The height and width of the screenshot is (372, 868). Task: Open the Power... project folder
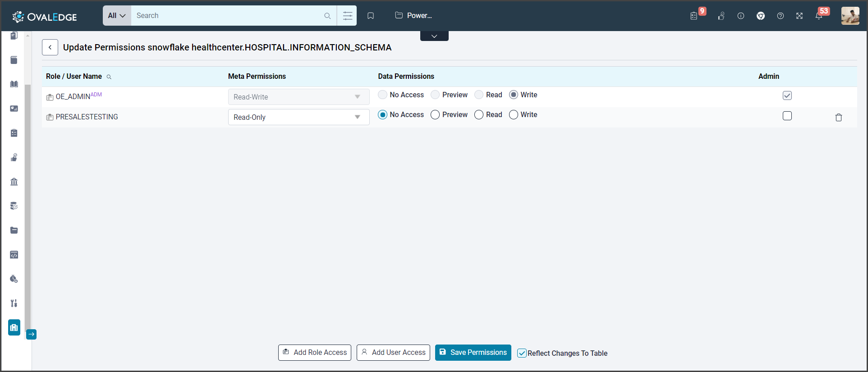(x=413, y=15)
